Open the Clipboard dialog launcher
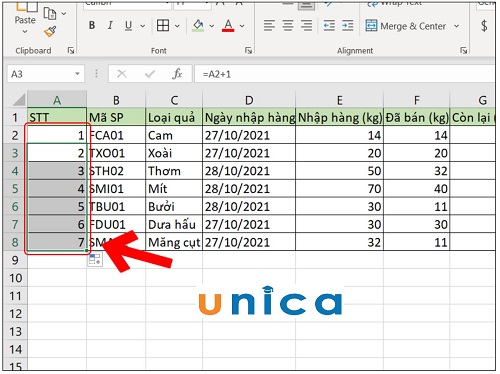The height and width of the screenshot is (374, 500). point(71,50)
